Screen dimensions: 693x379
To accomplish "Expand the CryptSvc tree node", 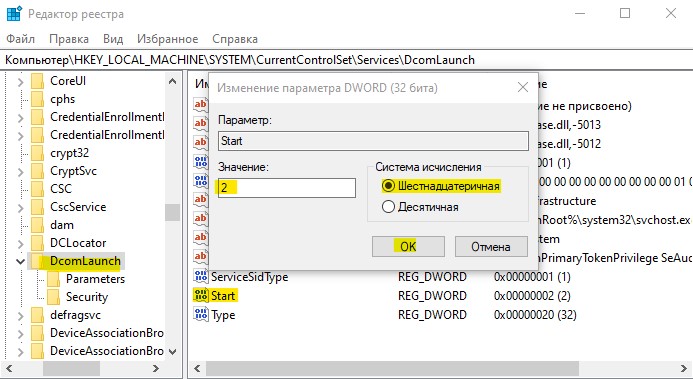I will (20, 171).
